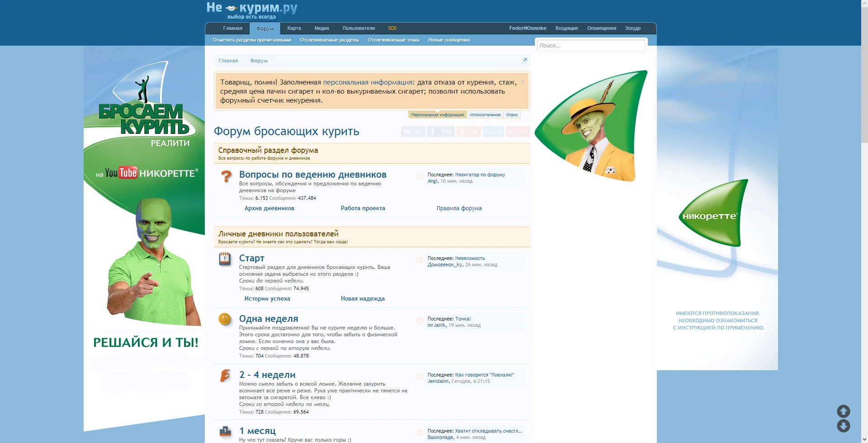
Task: Open Отслеживаемые разделы
Action: pyautogui.click(x=330, y=40)
